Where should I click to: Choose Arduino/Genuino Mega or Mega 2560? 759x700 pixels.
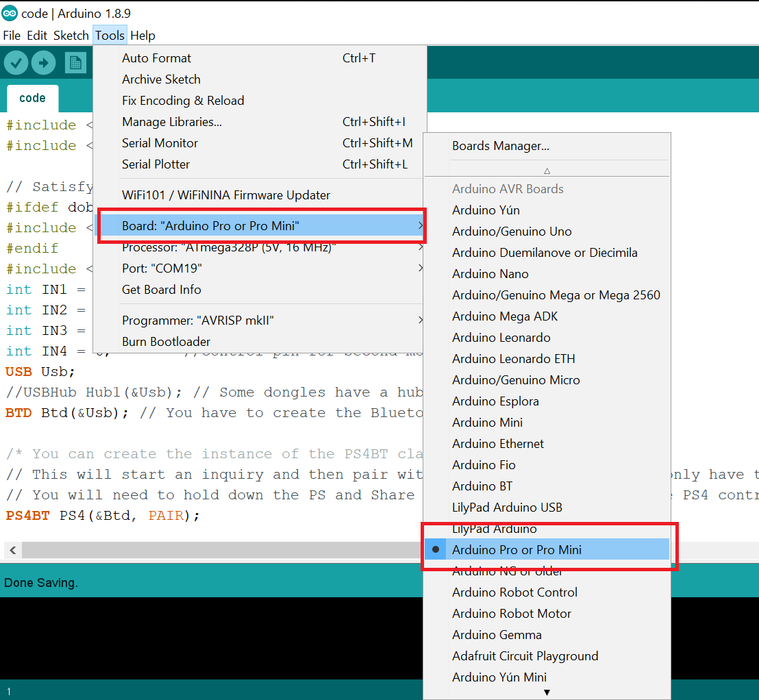tap(547, 295)
